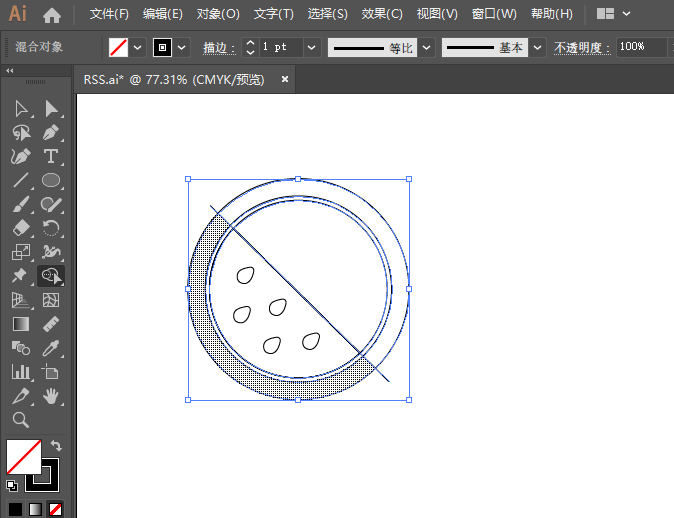Viewport: 674px width, 518px height.
Task: Open the 视图(V) menu
Action: pos(437,14)
